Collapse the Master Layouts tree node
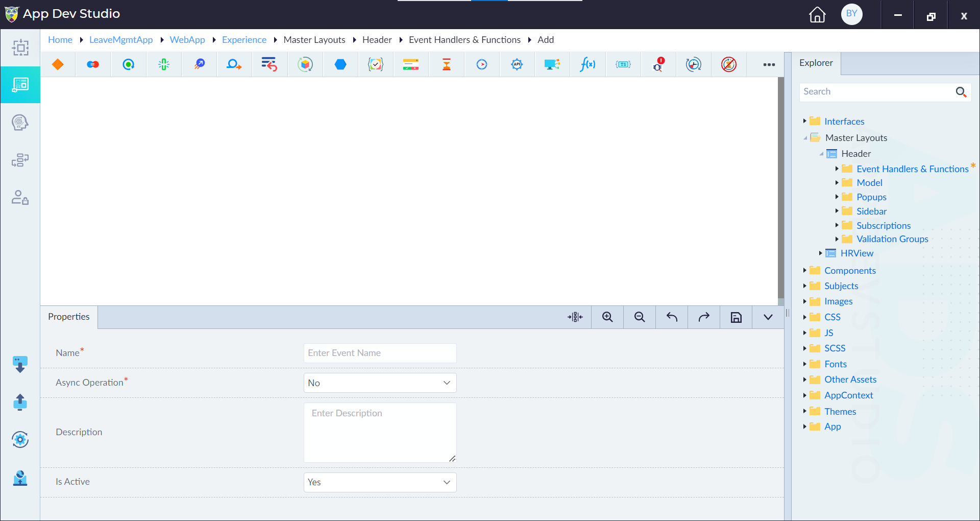The height and width of the screenshot is (521, 980). coord(805,138)
